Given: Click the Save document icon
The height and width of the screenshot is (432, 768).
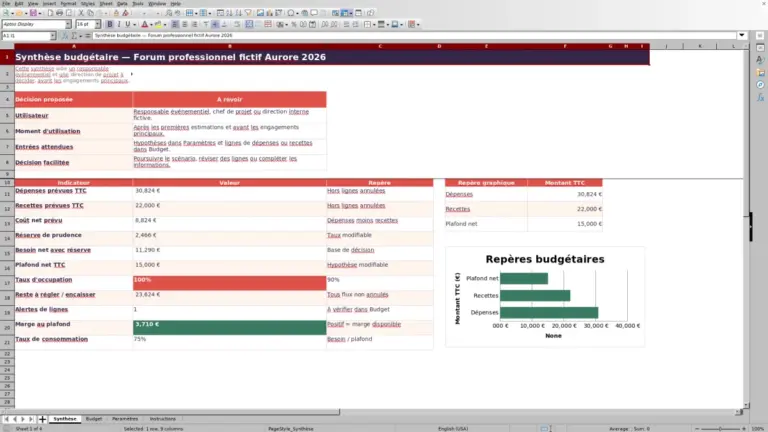Looking at the screenshot, I should tap(33, 13).
